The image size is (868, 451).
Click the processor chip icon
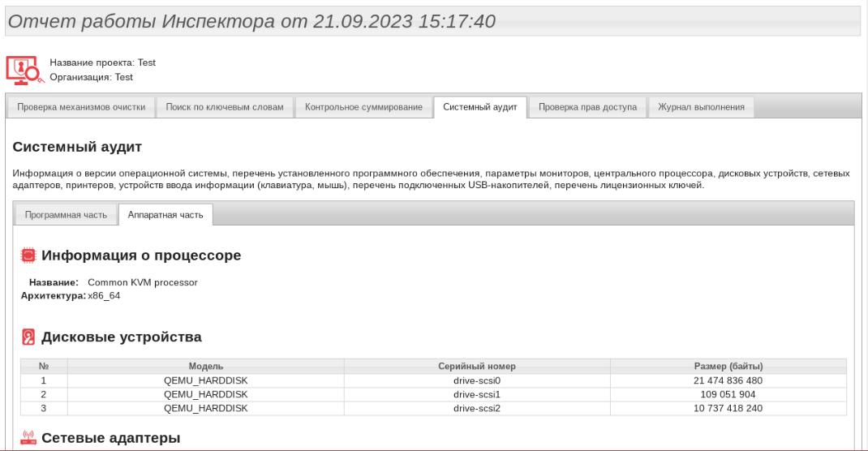click(x=28, y=256)
